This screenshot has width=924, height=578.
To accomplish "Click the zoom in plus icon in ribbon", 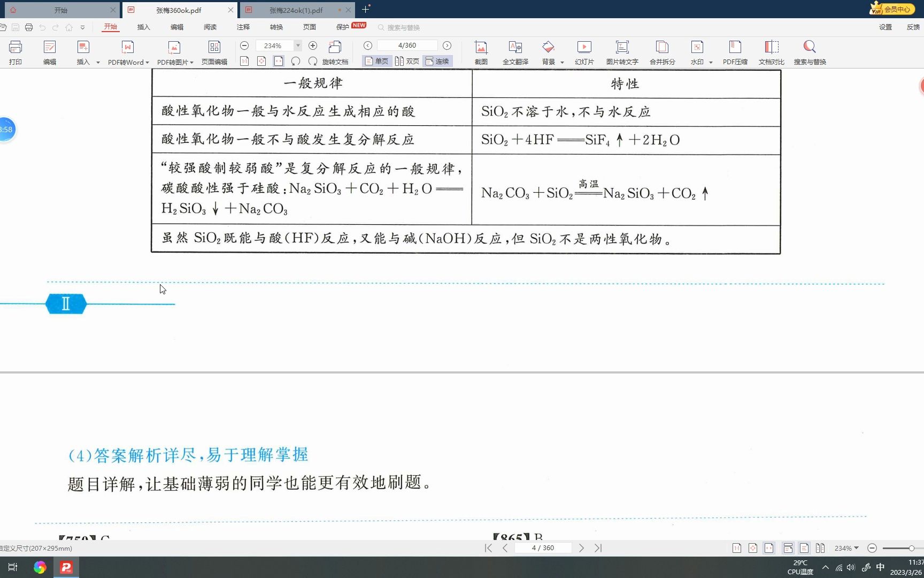I will (313, 45).
